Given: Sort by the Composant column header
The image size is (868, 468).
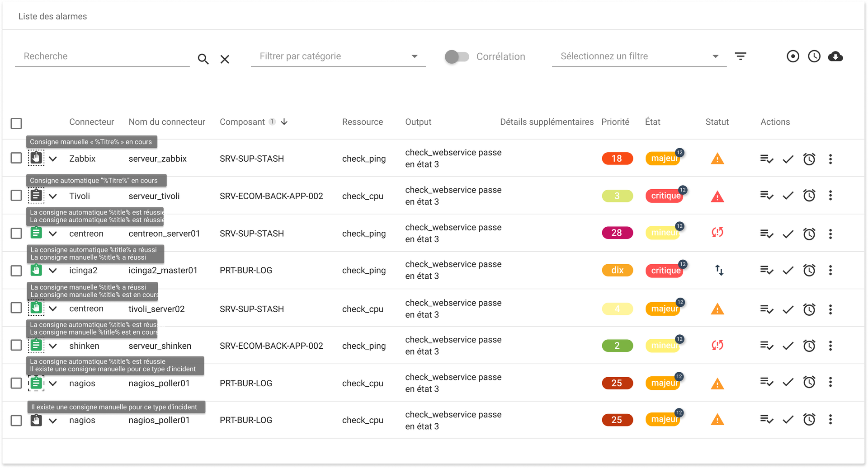Looking at the screenshot, I should coord(242,122).
